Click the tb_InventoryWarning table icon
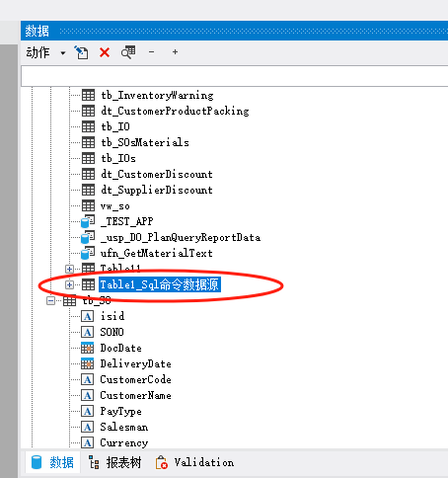The image size is (448, 478). pos(88,95)
